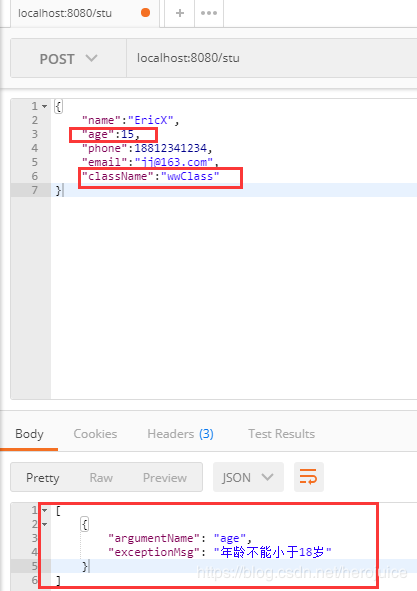Screen dimensions: 417x591
Task: Open tab options ellipsis menu
Action: pyautogui.click(x=209, y=13)
